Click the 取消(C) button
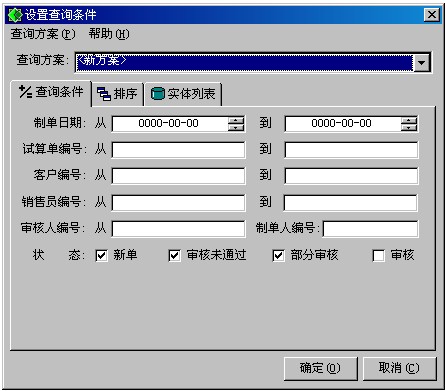 coord(399,368)
